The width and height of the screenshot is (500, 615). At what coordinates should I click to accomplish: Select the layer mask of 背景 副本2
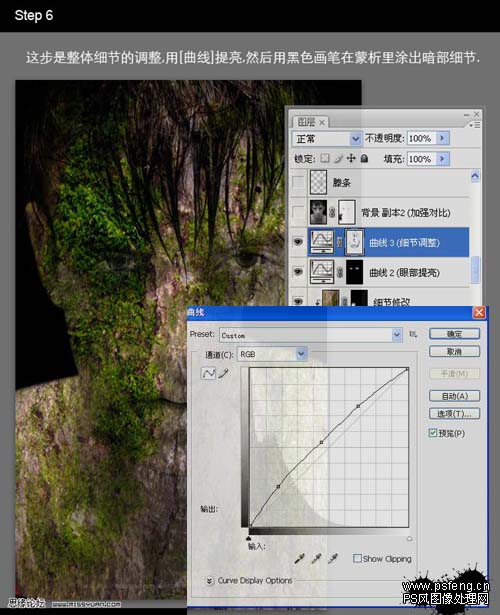coord(346,212)
